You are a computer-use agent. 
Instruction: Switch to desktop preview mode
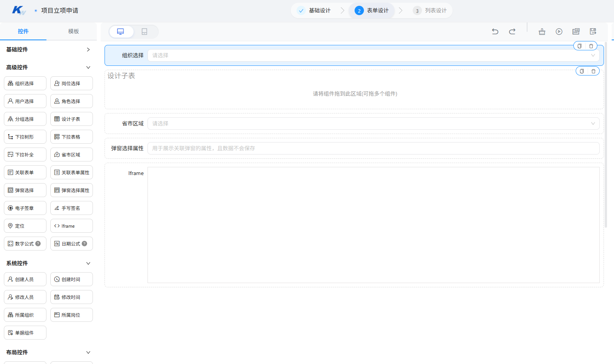click(121, 32)
